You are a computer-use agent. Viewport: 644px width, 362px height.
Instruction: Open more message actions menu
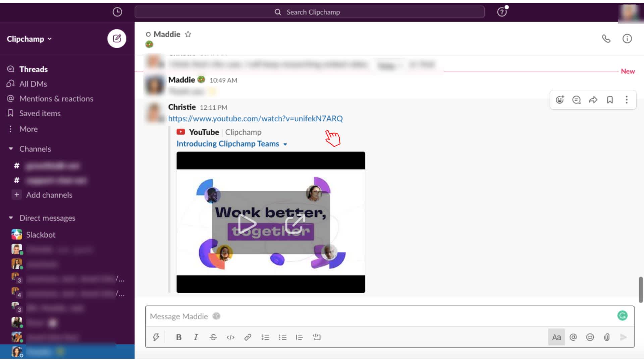626,100
